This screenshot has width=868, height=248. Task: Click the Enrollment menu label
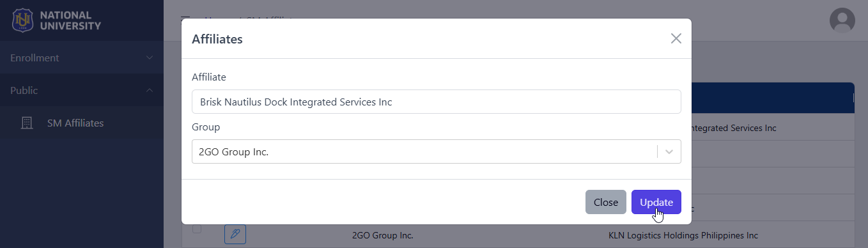(35, 58)
